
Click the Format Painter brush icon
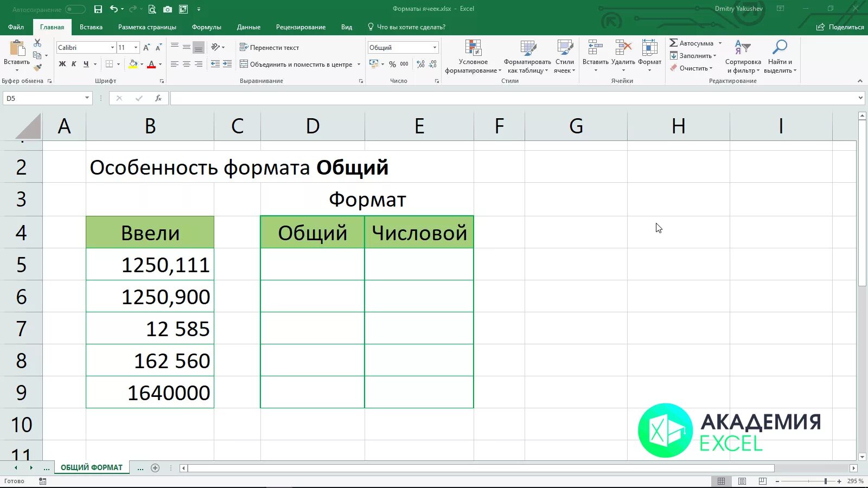click(x=37, y=68)
